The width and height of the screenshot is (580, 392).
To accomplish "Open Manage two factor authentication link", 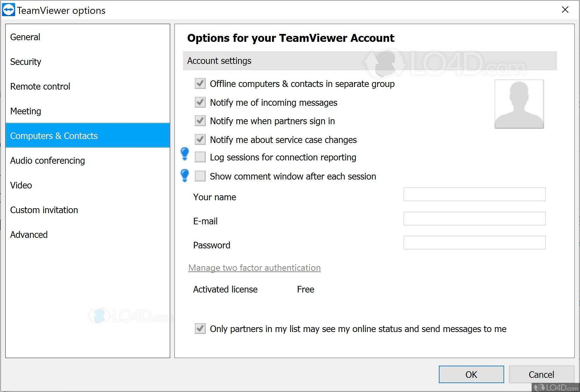I will click(254, 268).
